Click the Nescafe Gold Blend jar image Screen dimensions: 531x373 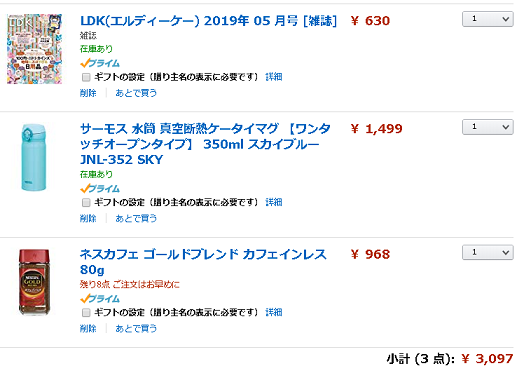tap(34, 282)
